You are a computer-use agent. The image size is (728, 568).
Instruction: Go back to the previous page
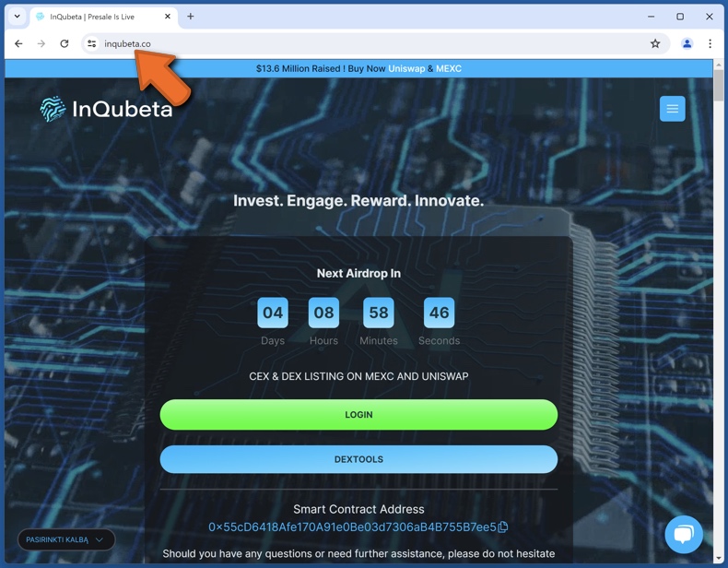click(x=18, y=43)
